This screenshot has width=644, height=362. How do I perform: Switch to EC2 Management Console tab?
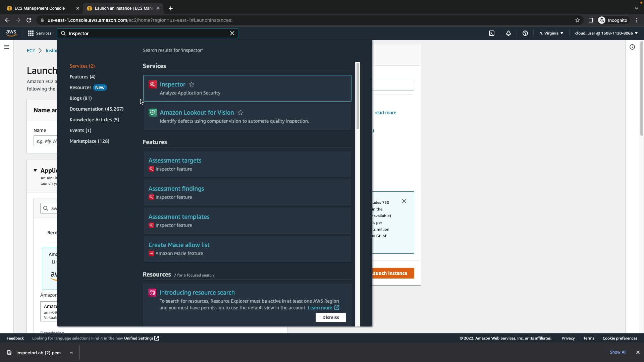tap(40, 8)
